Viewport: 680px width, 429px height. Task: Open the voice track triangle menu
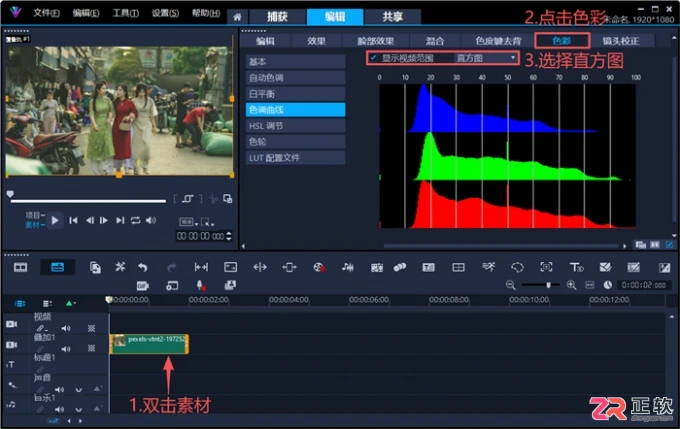coord(97,389)
